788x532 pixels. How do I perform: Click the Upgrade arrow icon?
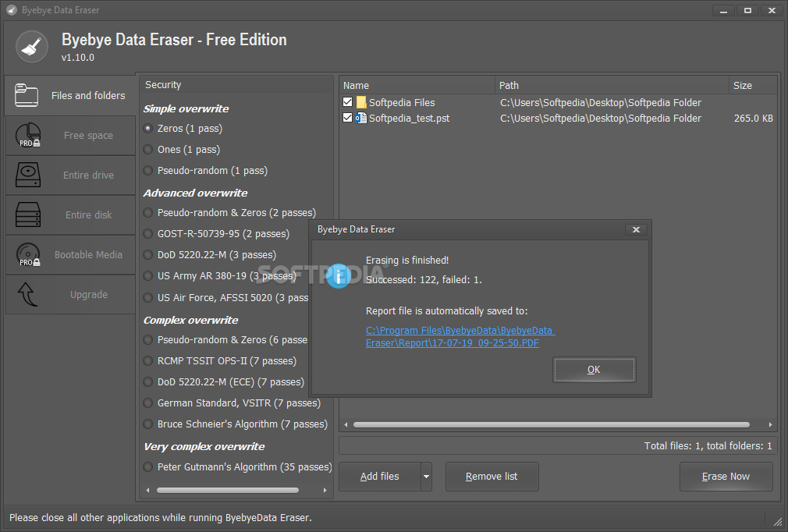[x=27, y=294]
